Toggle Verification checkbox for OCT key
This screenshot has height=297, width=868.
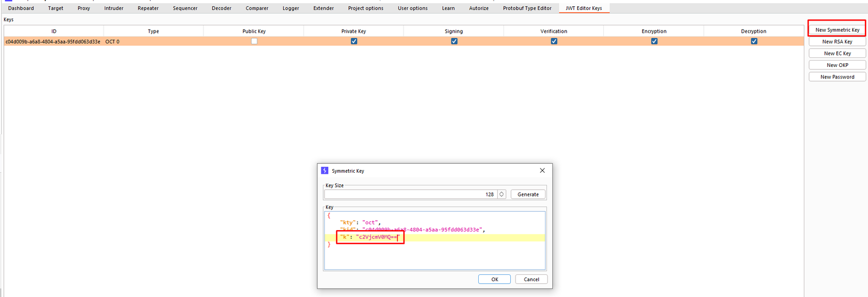(x=554, y=41)
